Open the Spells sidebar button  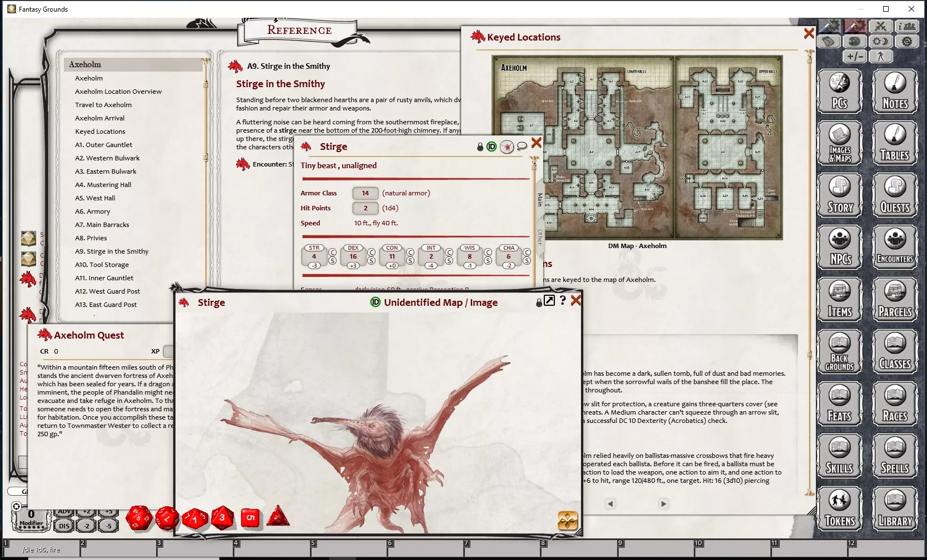pyautogui.click(x=895, y=456)
